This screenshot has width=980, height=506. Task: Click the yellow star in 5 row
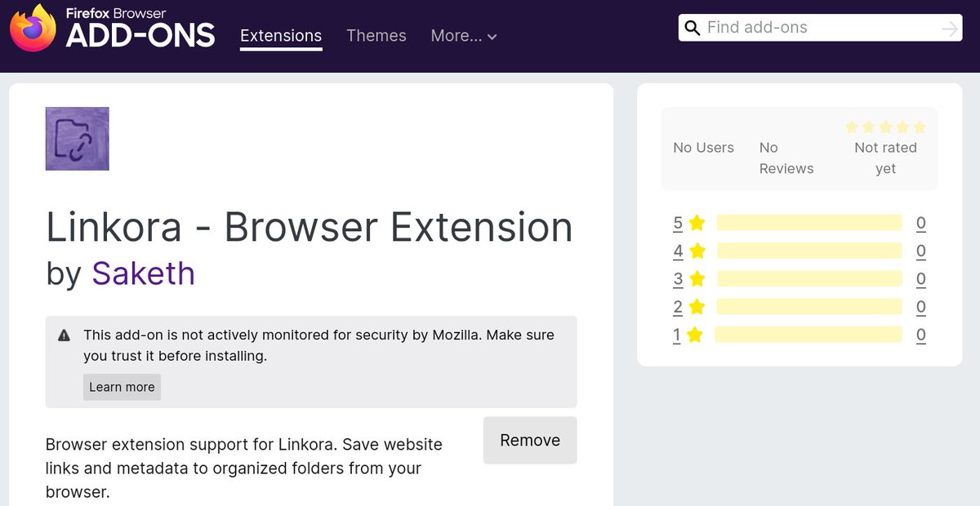[x=697, y=223]
